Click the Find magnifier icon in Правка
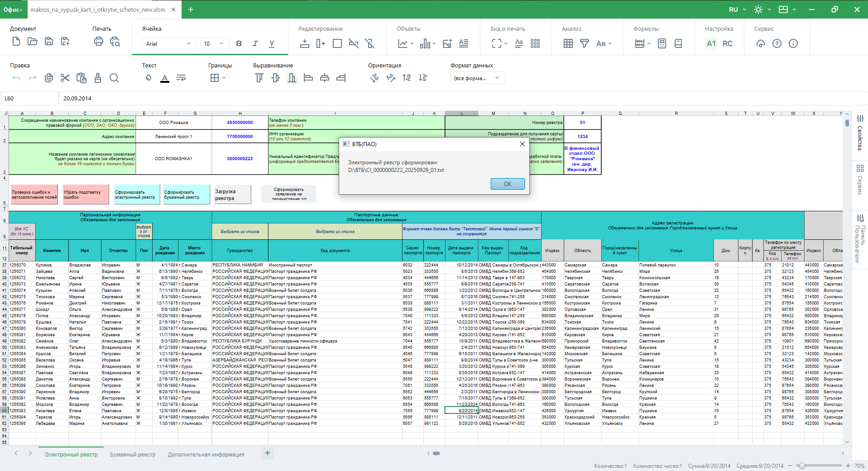Viewport: 868px width, 471px height. (x=114, y=78)
